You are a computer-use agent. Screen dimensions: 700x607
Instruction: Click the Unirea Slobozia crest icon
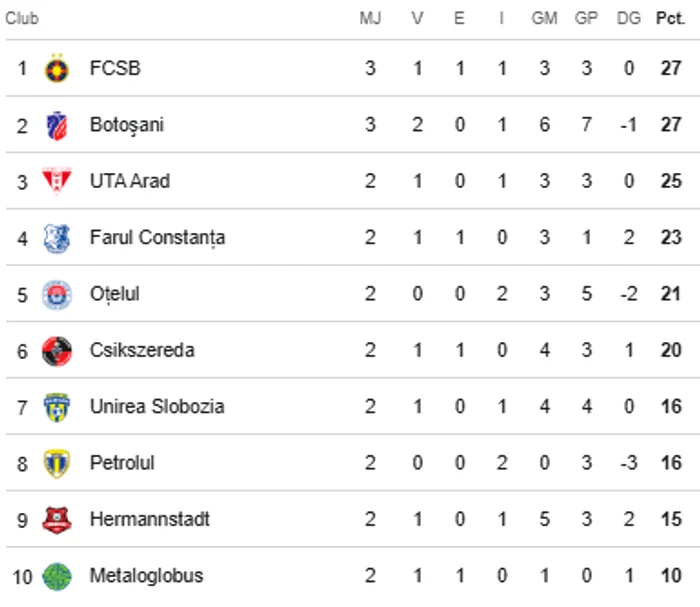tap(57, 407)
